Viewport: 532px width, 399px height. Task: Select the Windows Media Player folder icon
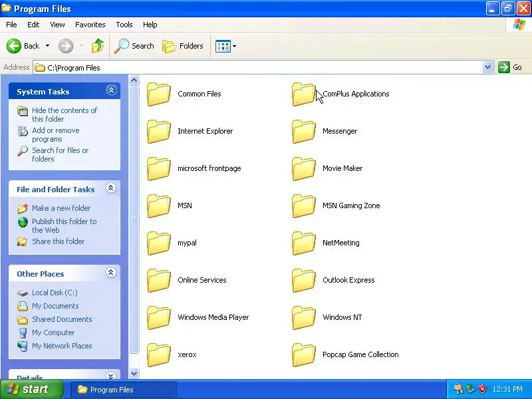point(158,318)
